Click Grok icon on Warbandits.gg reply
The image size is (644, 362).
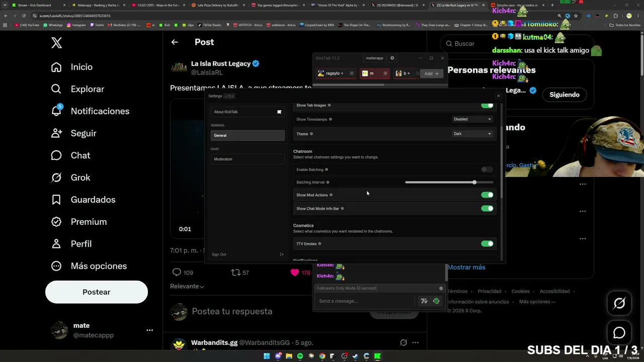click(x=404, y=343)
